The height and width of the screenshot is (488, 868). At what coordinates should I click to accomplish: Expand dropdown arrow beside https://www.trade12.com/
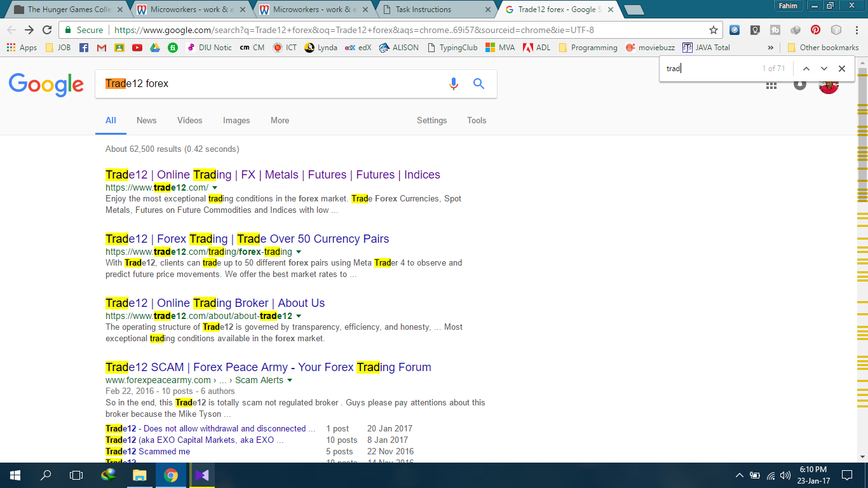[x=215, y=188]
